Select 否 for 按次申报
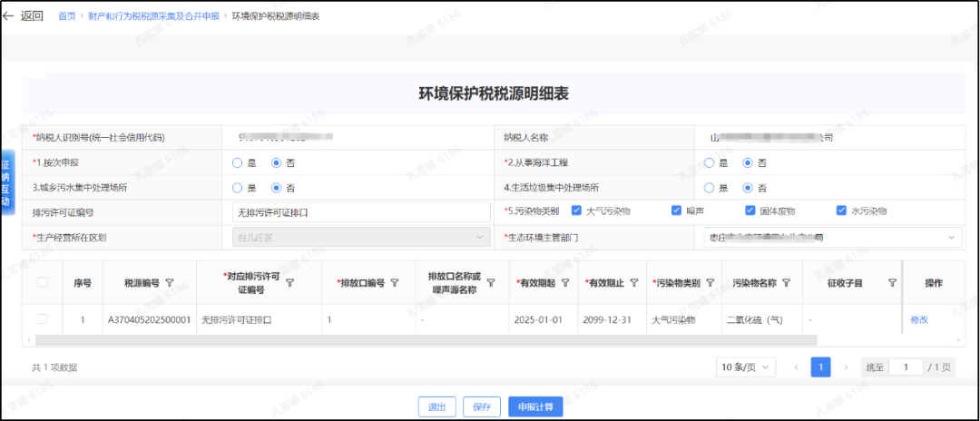This screenshot has height=421, width=980. coord(276,163)
